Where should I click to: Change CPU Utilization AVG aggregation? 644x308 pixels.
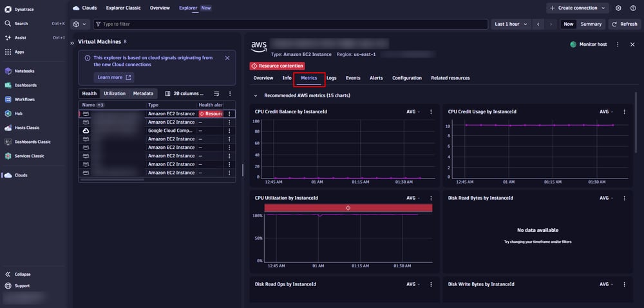click(413, 198)
